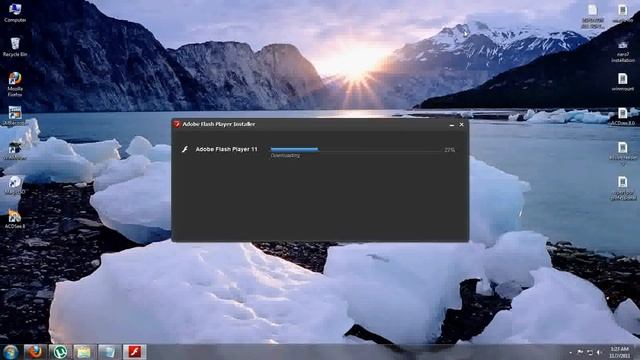Screen dimensions: 640x360
Task: Select the ACDsee 8.0 text file on desktop
Action: pyautogui.click(x=623, y=117)
